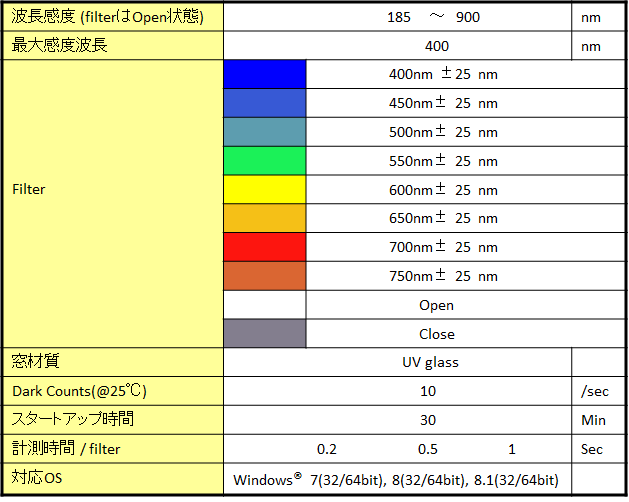Screen dimensions: 629x502
Task: Click the スタートアップ時間 label cell
Action: [x=113, y=420]
